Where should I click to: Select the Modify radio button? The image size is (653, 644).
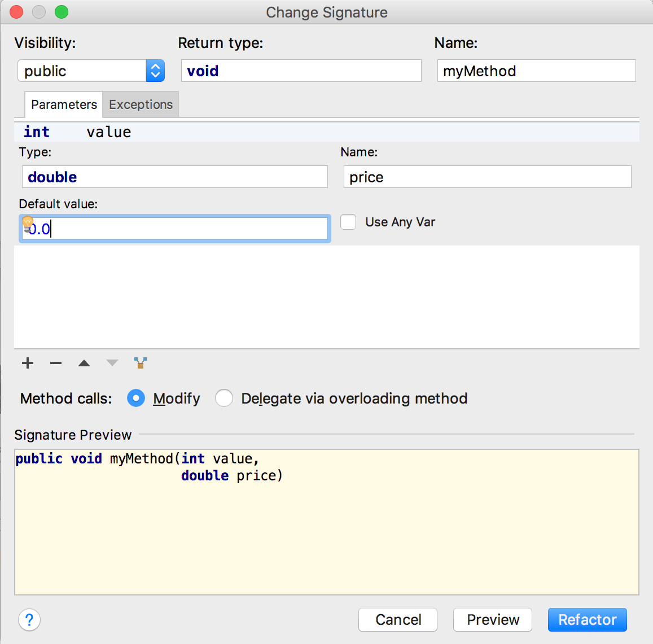(136, 398)
